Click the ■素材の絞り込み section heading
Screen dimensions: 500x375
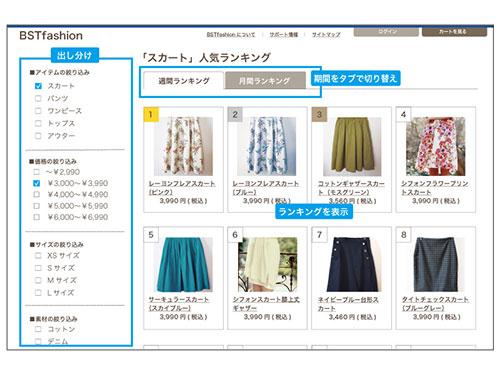click(53, 319)
